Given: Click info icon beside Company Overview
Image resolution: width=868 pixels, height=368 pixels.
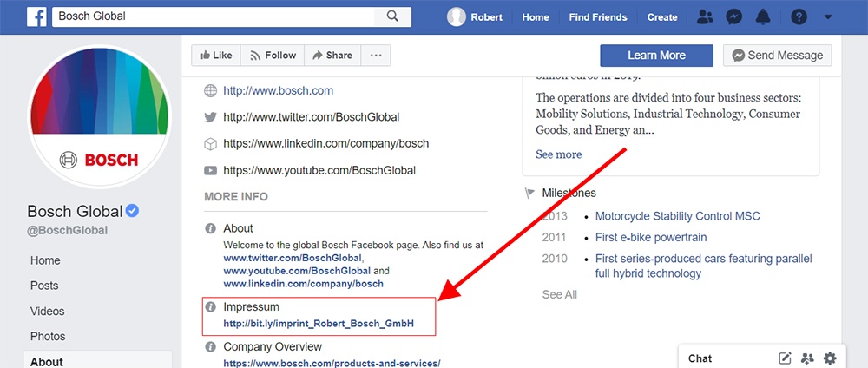Looking at the screenshot, I should 210,347.
